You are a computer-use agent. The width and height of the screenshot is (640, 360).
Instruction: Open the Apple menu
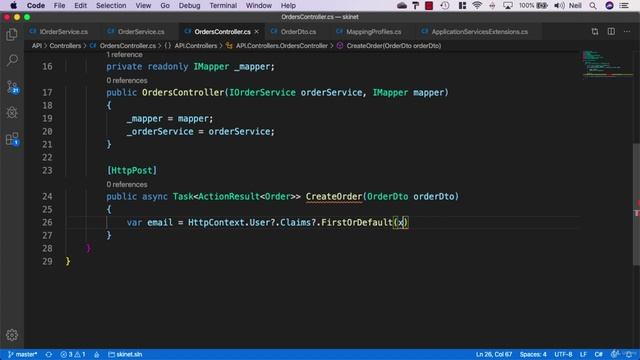13,6
